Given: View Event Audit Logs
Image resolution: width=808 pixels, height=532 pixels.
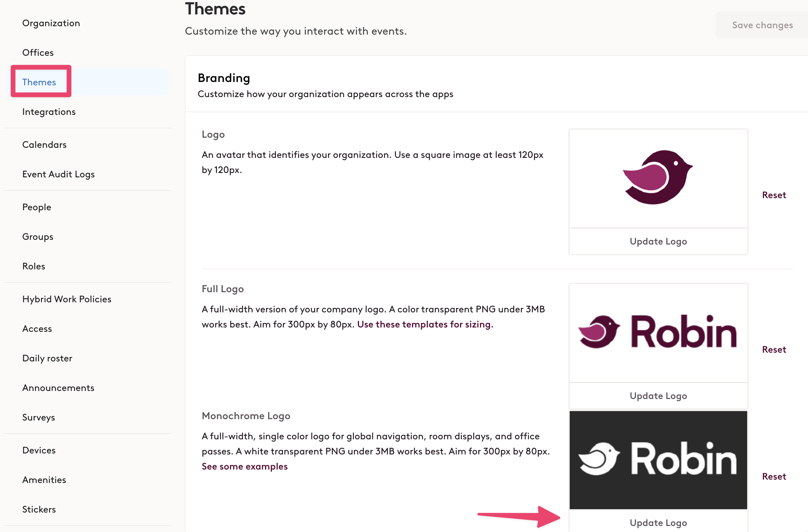Looking at the screenshot, I should pyautogui.click(x=58, y=174).
